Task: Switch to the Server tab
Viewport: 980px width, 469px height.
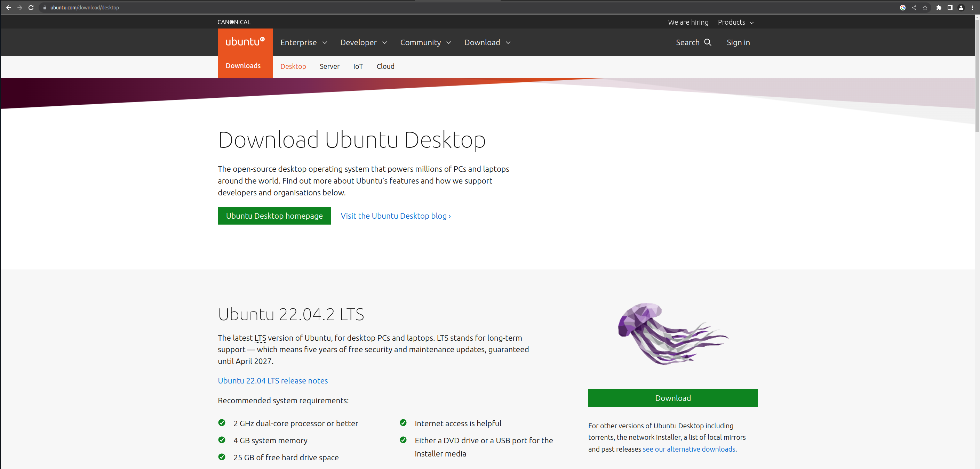Action: pos(329,66)
